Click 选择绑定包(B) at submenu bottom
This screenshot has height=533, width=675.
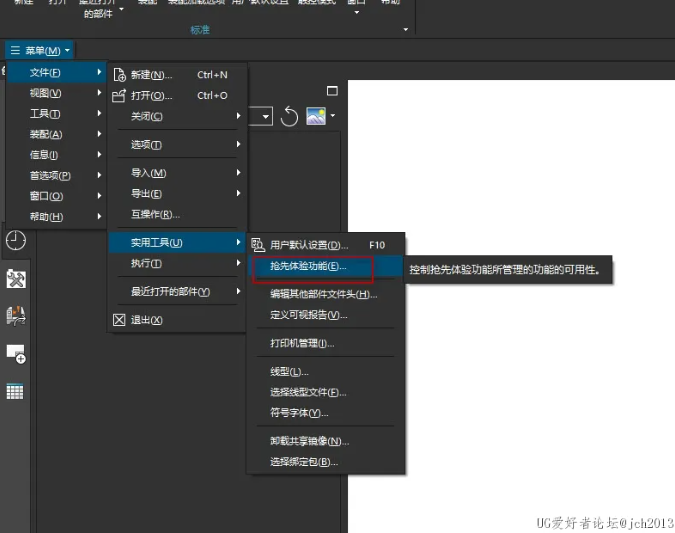tap(304, 462)
